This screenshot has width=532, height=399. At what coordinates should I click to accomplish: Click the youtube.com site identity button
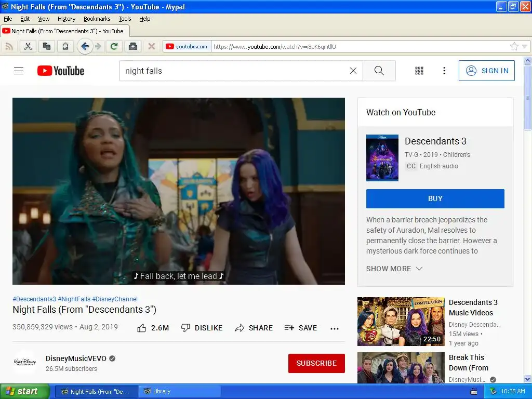(187, 46)
